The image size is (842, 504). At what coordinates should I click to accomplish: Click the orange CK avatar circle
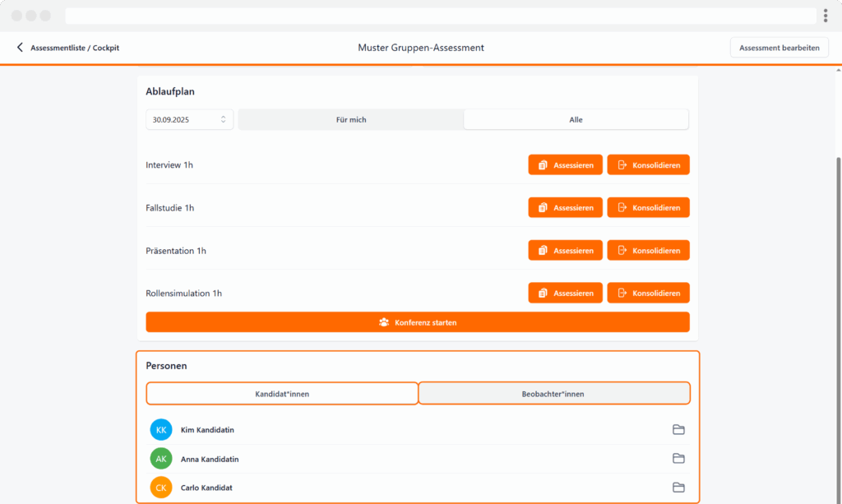coord(161,488)
